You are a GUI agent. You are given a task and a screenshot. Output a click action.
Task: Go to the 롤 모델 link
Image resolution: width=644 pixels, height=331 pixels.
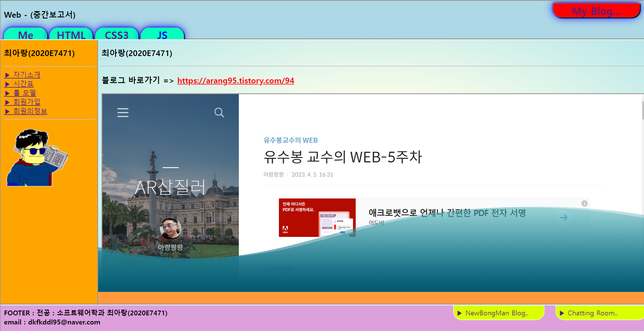20,93
